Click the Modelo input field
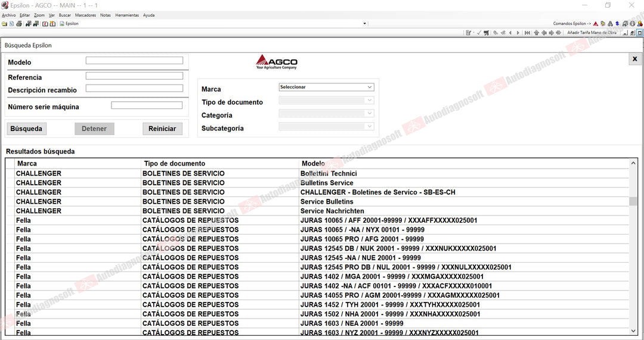644x340 pixels. coord(134,61)
